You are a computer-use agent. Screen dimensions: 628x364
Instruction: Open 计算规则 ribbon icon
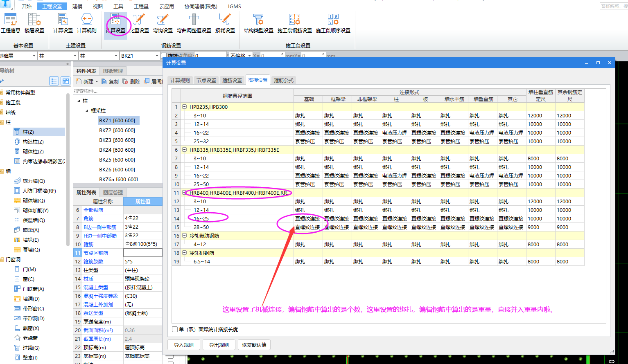pyautogui.click(x=87, y=23)
